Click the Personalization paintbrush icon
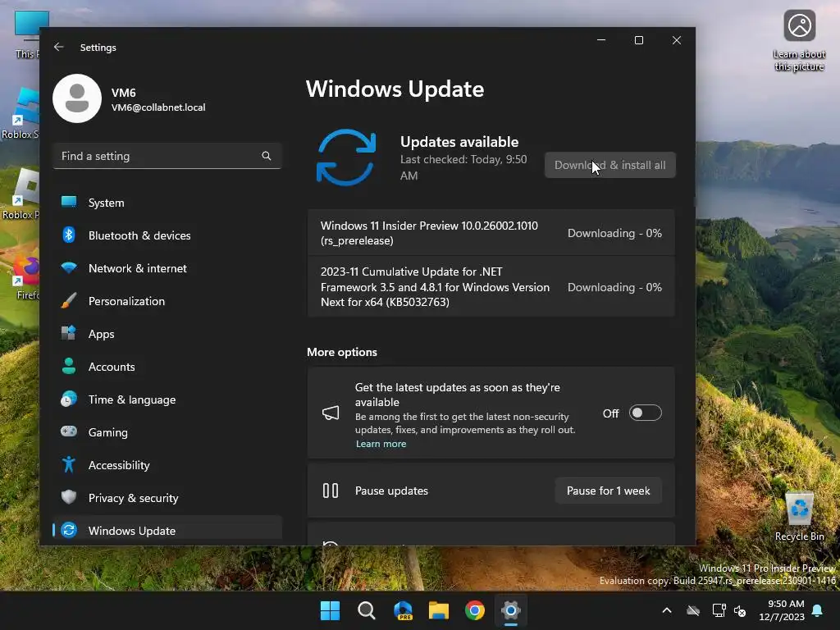 point(69,300)
